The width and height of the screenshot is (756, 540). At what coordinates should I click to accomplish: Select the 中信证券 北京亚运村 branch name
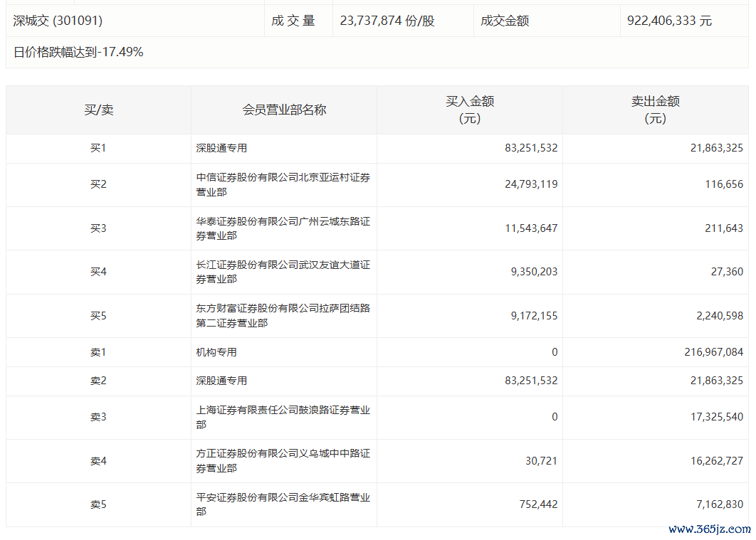click(283, 185)
